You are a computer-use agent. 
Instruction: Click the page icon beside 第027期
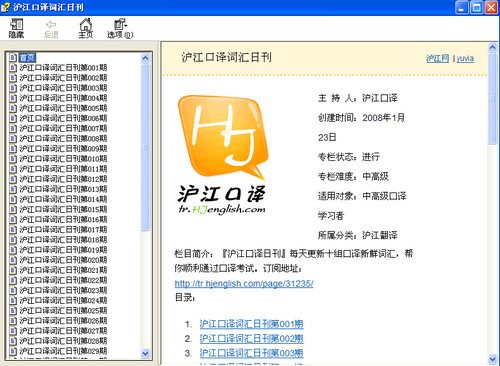[13, 331]
